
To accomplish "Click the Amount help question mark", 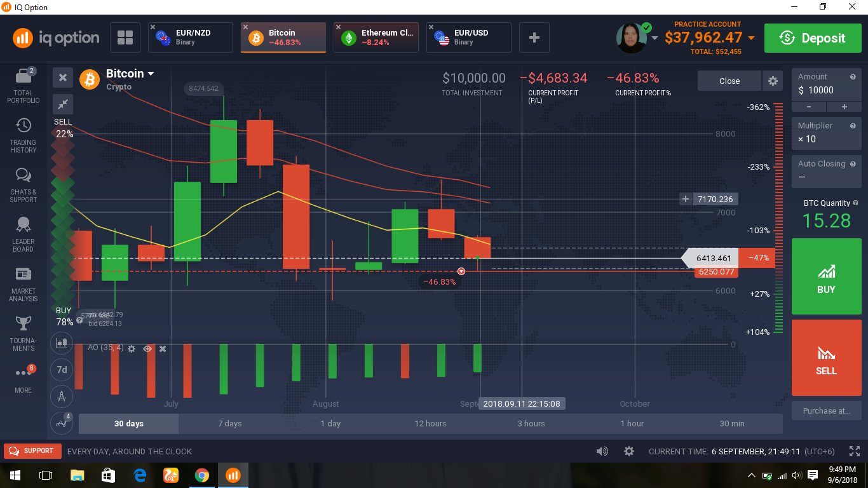I will coord(853,76).
